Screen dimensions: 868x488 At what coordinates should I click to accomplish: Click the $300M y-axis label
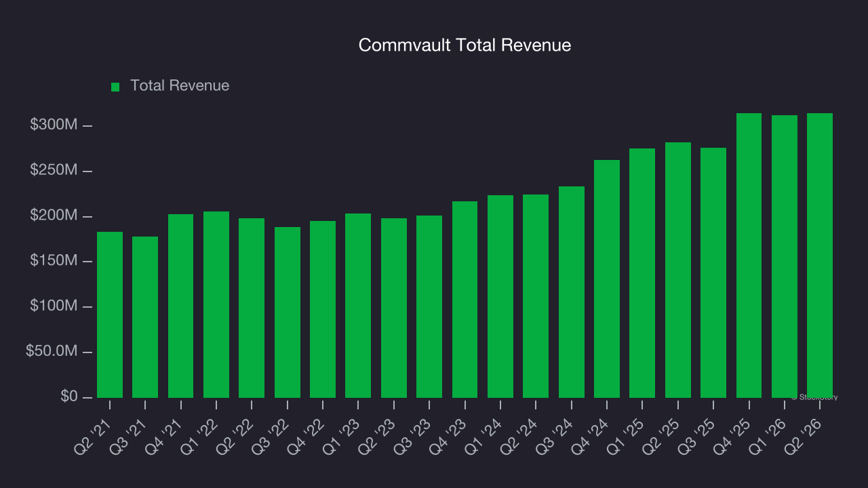pyautogui.click(x=54, y=125)
